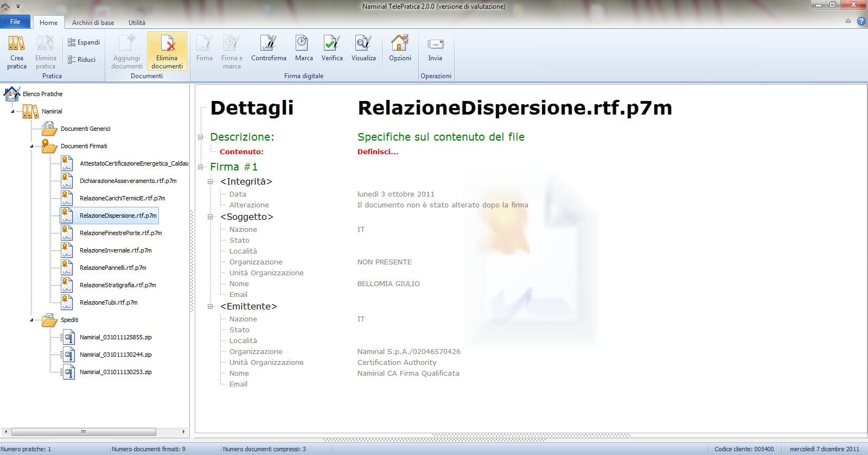Select the Documenti Firmati folder
Image resolution: width=868 pixels, height=455 pixels.
point(84,146)
